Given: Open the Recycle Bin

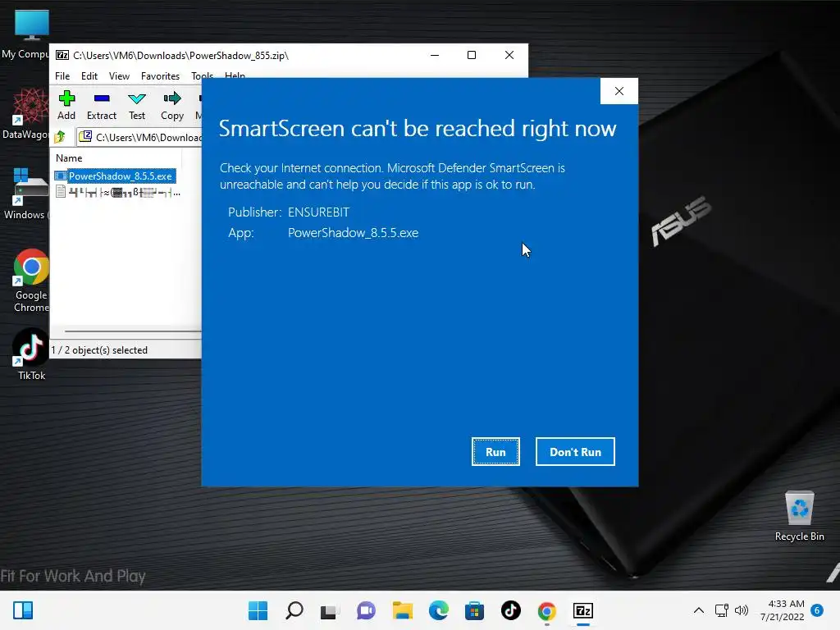Looking at the screenshot, I should (x=799, y=516).
